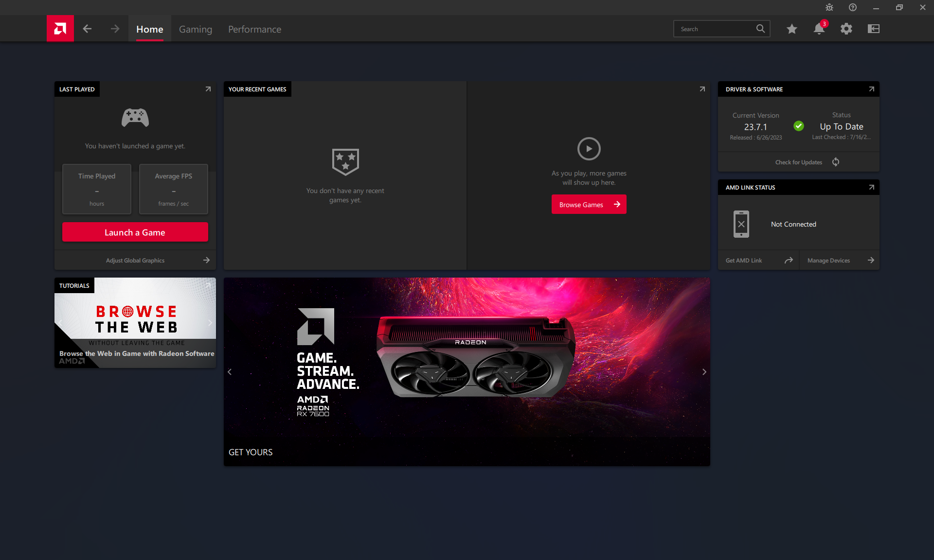Toggle the sidebar panel icon
This screenshot has height=560, width=934.
pyautogui.click(x=874, y=29)
